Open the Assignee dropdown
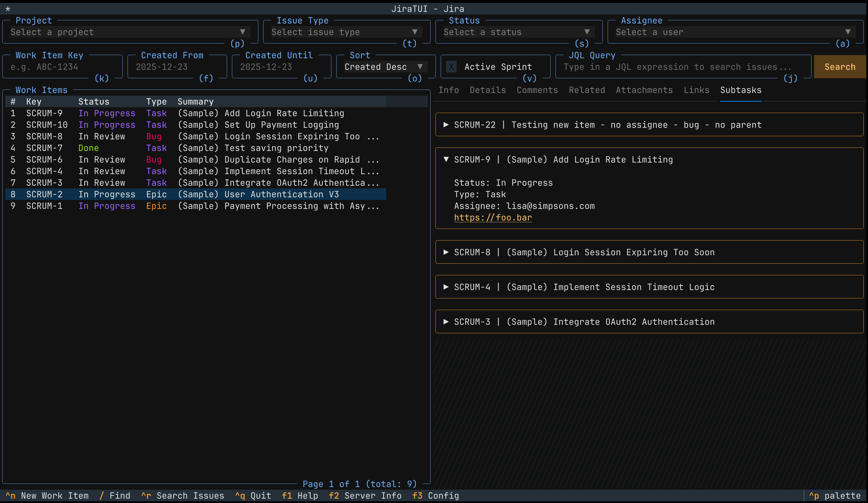Screen dimensions: 868x503 pos(736,32)
